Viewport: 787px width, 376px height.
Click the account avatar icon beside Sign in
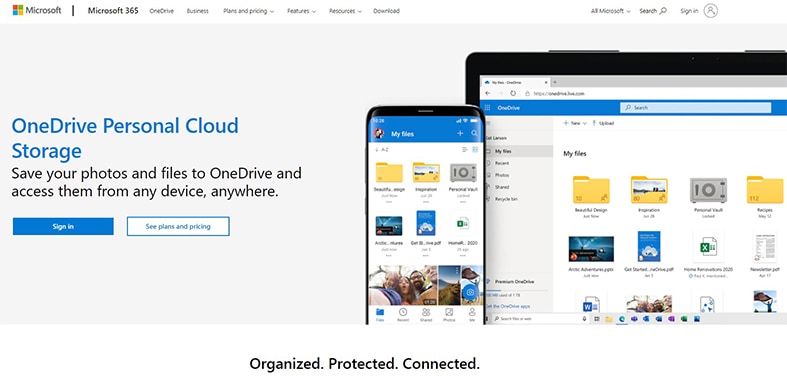[710, 11]
